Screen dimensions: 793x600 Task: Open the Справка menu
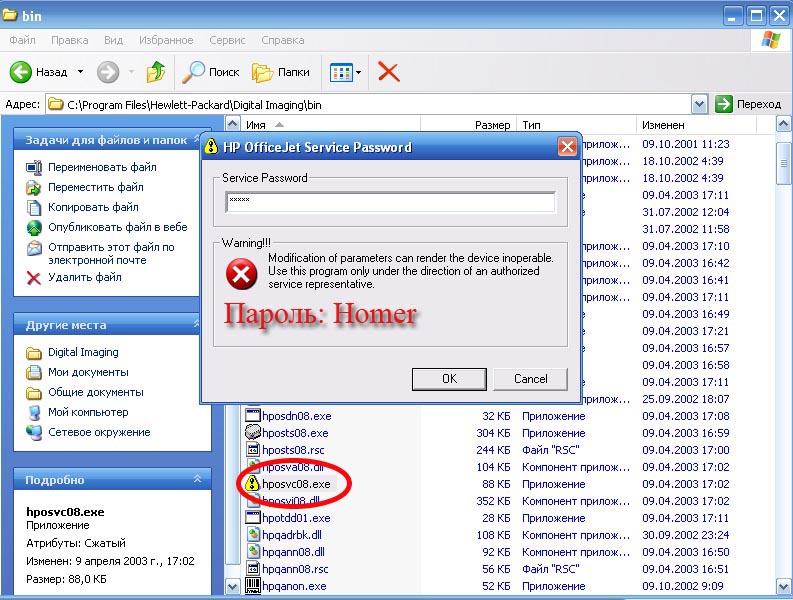(283, 40)
